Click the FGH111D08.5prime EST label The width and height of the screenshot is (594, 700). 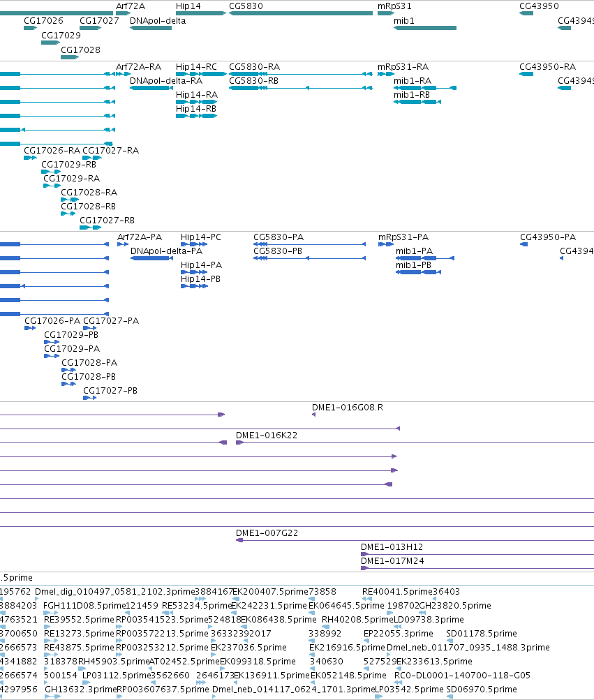point(84,606)
